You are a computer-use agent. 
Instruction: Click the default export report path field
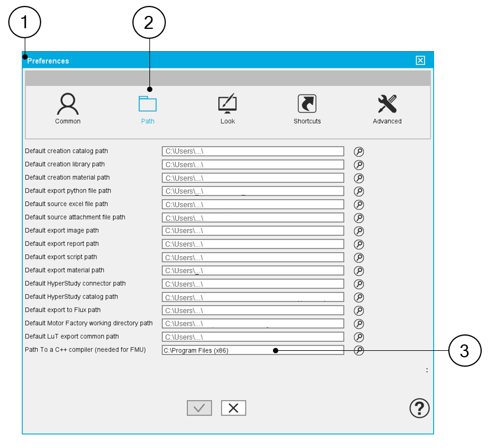[x=253, y=244]
